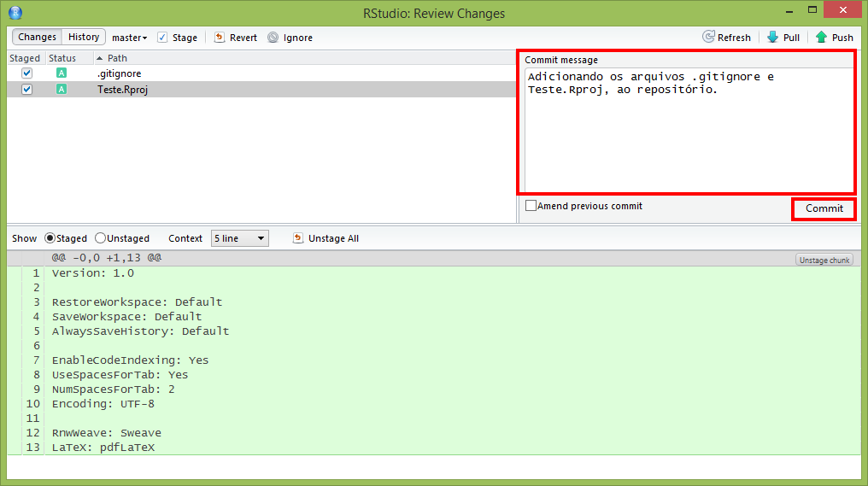
Task: Uncheck Staged box for .gitignore
Action: point(26,73)
